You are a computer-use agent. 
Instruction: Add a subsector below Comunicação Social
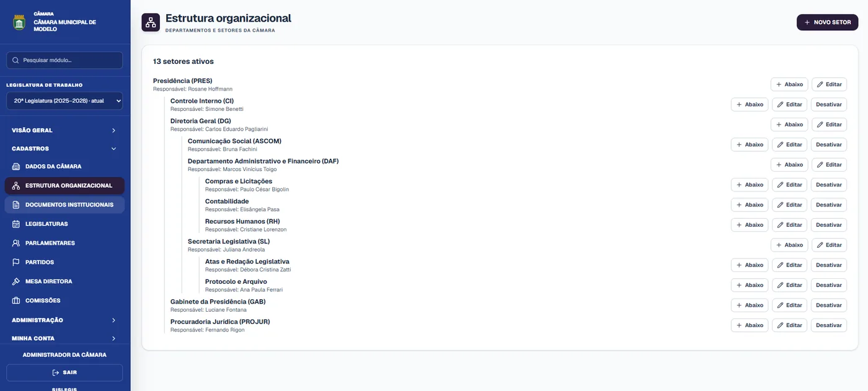click(x=750, y=144)
